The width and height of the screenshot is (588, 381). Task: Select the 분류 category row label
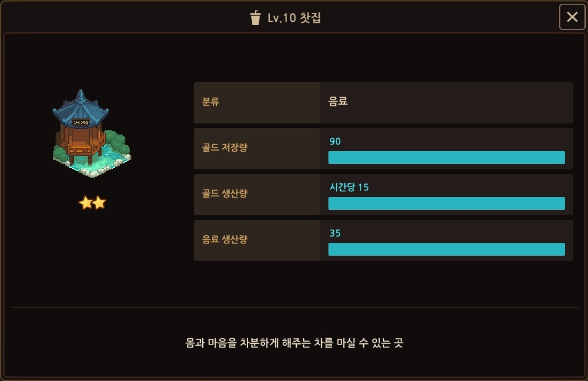211,102
